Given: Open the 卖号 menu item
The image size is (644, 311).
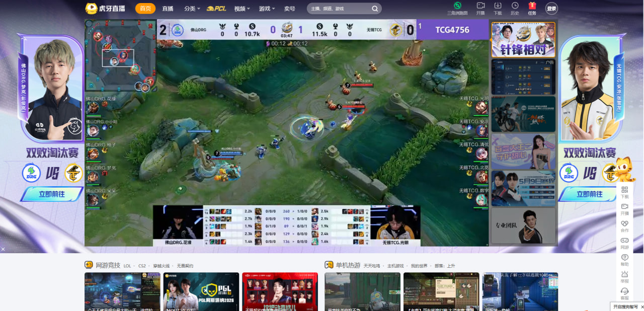Looking at the screenshot, I should pyautogui.click(x=290, y=9).
